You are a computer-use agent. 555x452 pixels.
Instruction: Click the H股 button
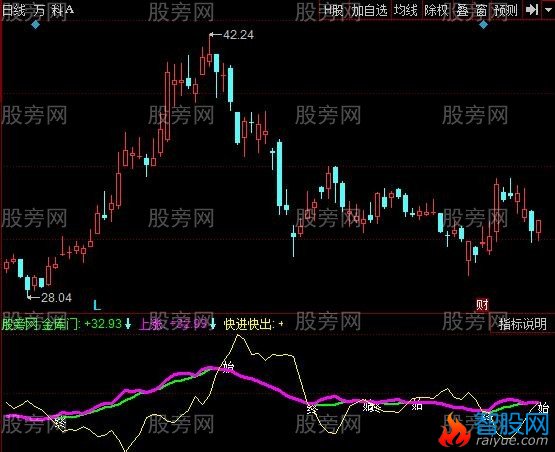pos(334,10)
